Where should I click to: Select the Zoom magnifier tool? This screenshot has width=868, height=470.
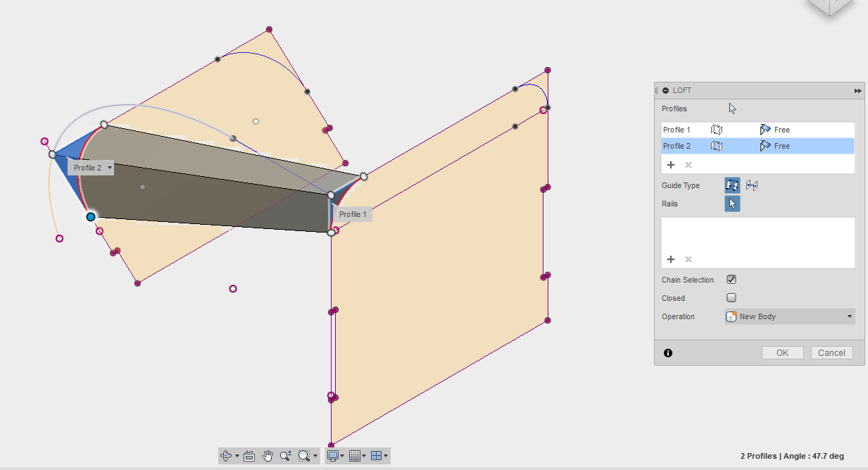[x=285, y=456]
